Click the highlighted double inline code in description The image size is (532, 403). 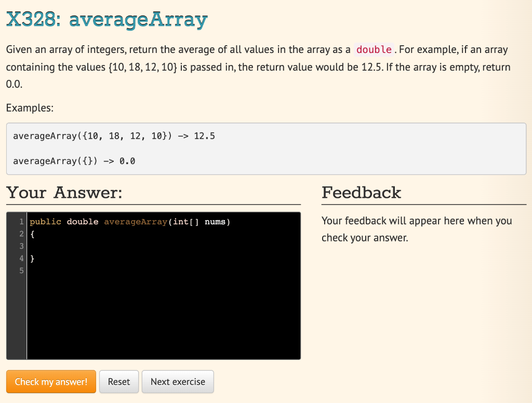coord(374,49)
